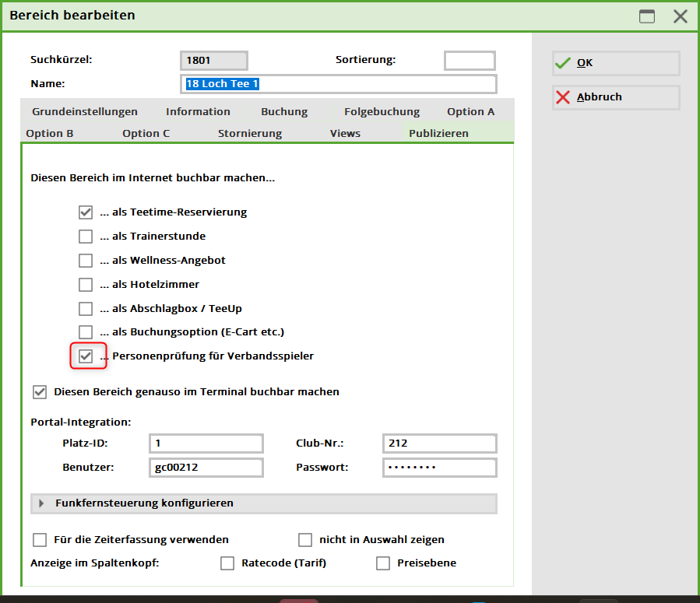Maximize the Bereich bearbeiten window

click(x=646, y=16)
